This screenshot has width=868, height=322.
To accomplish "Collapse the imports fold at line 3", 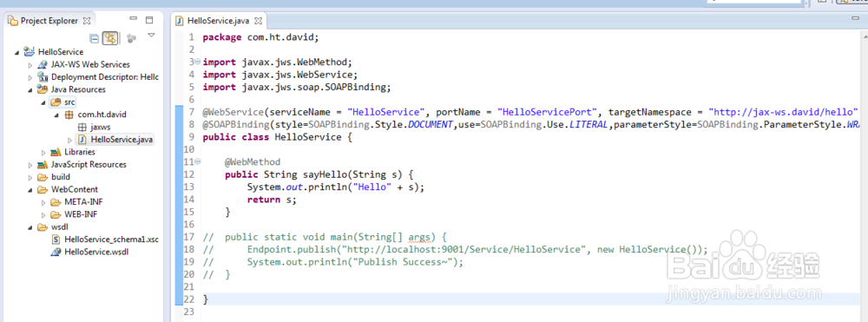I will tap(198, 62).
